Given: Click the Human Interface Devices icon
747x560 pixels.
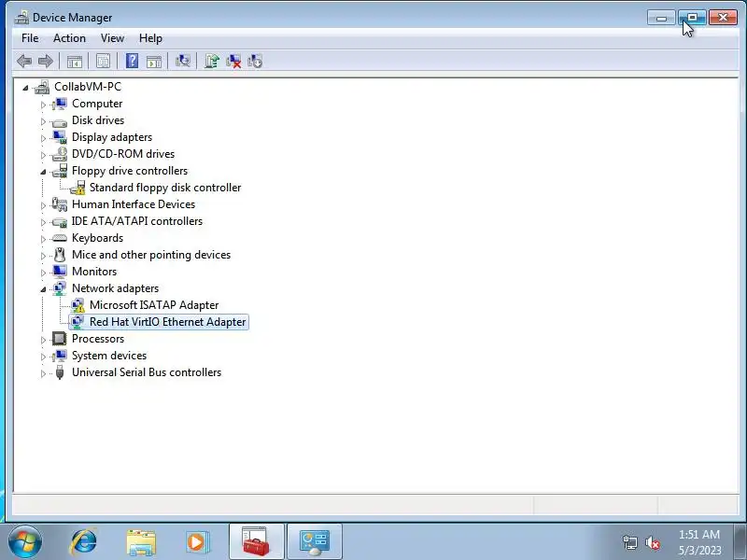Looking at the screenshot, I should [60, 204].
